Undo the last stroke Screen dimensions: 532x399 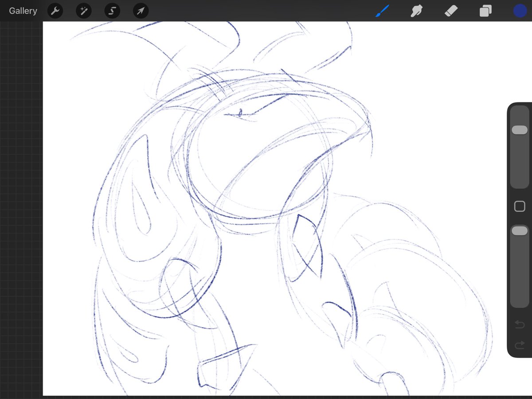(x=520, y=325)
